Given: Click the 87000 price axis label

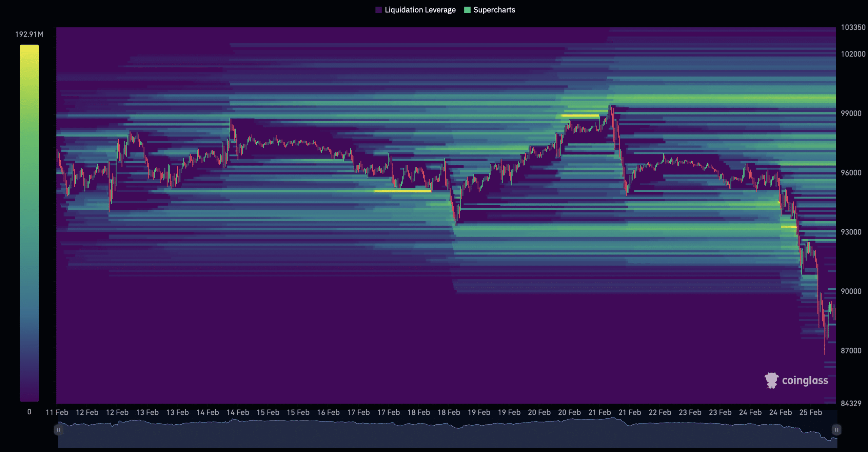Looking at the screenshot, I should tap(851, 350).
